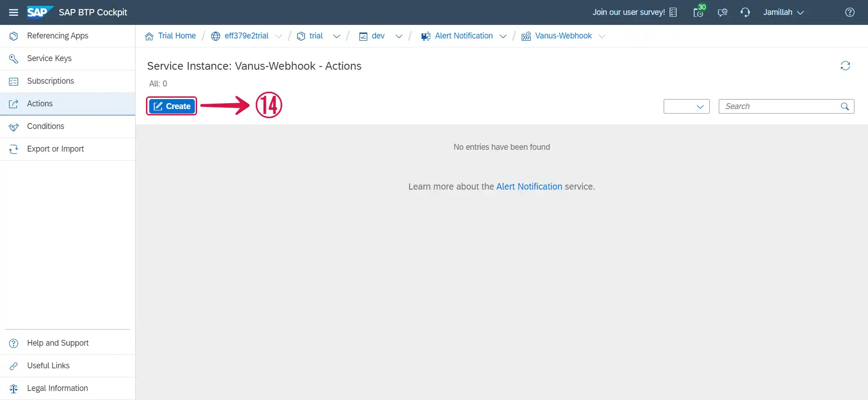This screenshot has height=400, width=868.
Task: Click the globe icon beside eff379e2trial
Action: click(216, 36)
